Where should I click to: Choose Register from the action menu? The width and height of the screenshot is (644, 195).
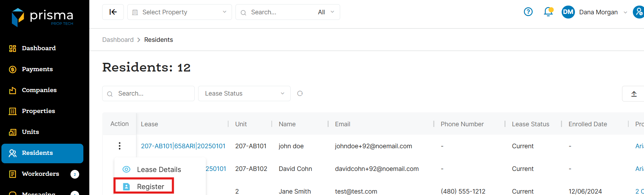click(150, 187)
